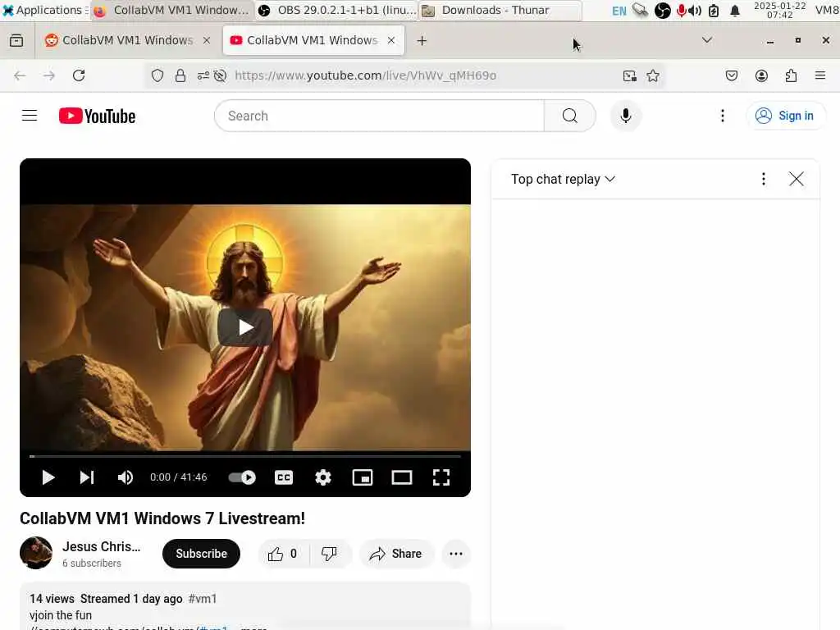Focus the YouTube search field
840x630 pixels.
click(379, 116)
